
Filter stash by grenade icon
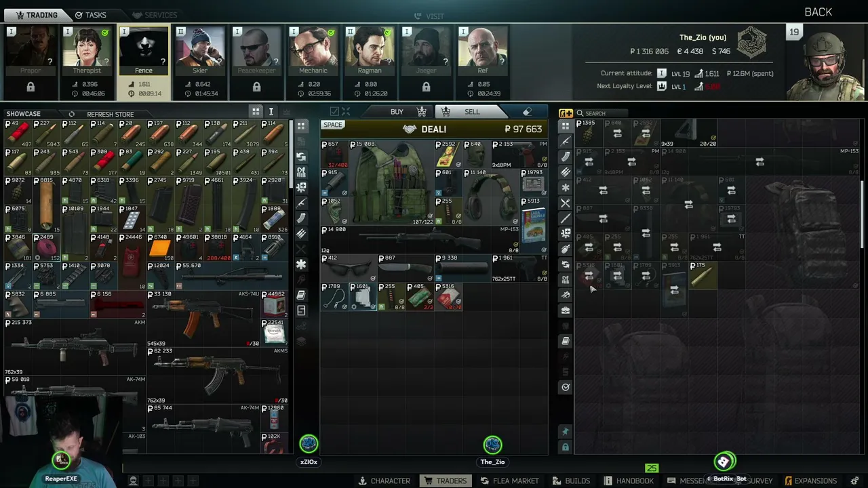pyautogui.click(x=566, y=249)
